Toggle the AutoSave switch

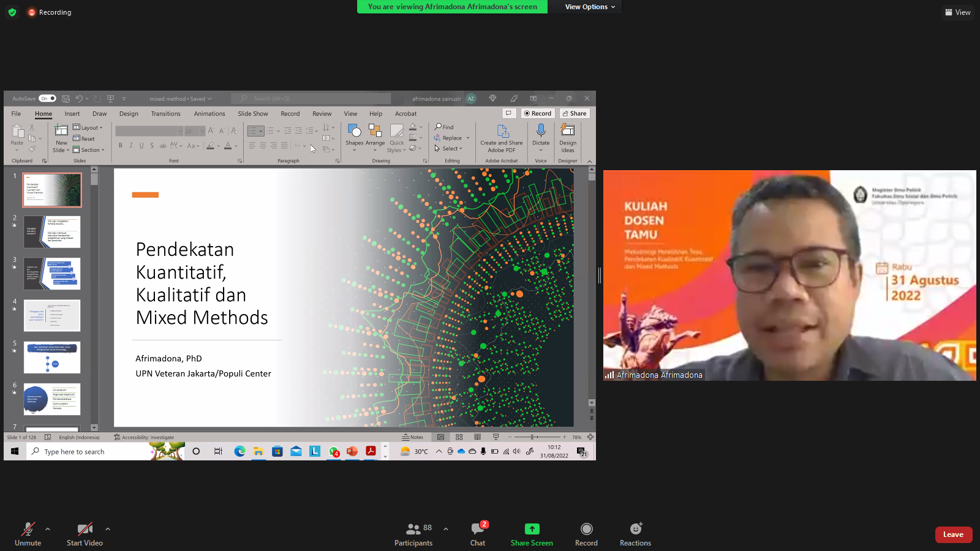pyautogui.click(x=47, y=99)
